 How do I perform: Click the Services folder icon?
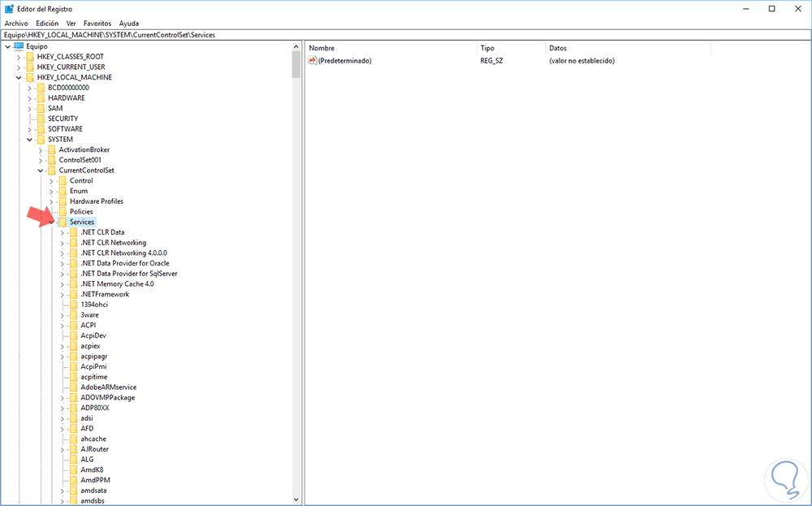pos(63,223)
